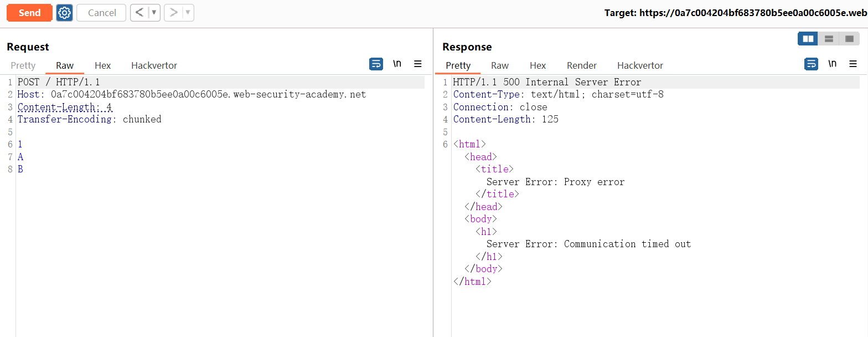Expand the back history dropdown arrow
This screenshot has width=868, height=337.
coord(154,13)
